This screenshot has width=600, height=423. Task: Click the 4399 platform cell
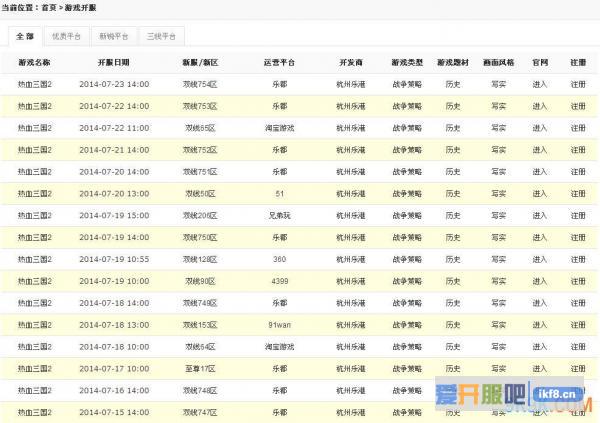click(280, 281)
